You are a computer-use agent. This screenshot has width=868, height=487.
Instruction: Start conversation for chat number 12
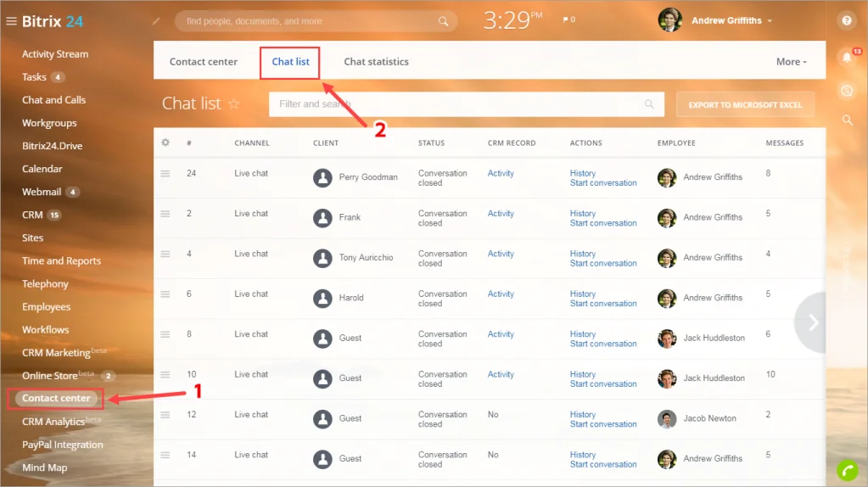(602, 424)
